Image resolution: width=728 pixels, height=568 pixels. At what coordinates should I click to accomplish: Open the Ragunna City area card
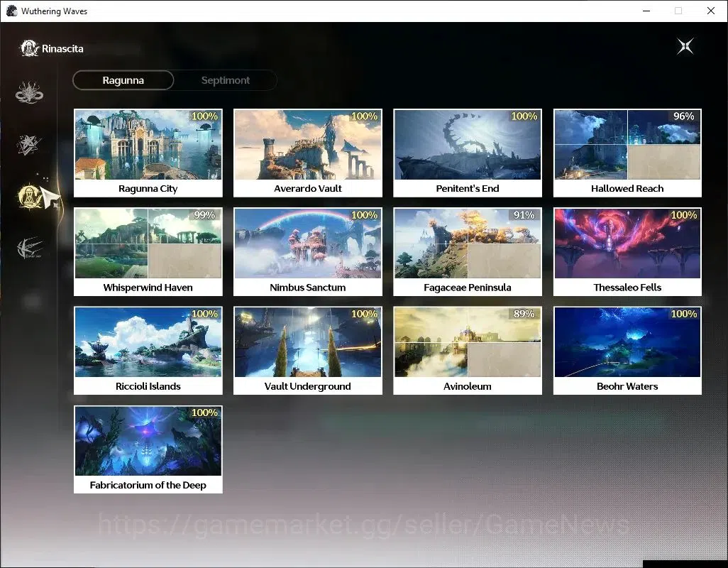coord(148,153)
